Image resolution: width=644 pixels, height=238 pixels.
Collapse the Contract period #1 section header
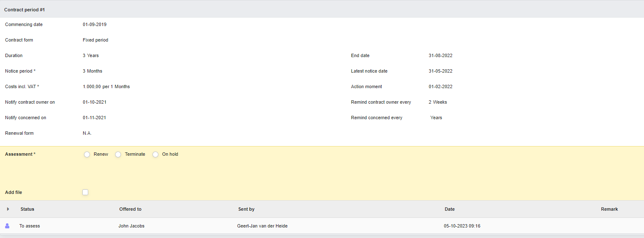[322, 9]
